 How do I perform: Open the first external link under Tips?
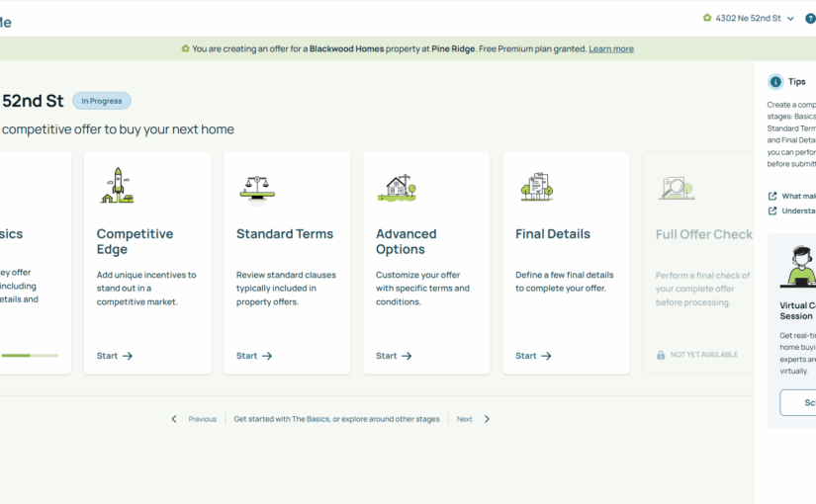[x=772, y=196]
